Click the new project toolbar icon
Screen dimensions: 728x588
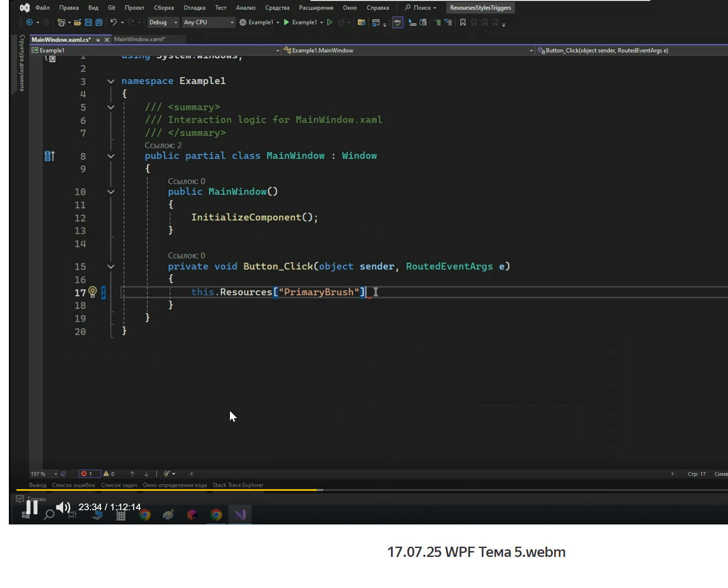tap(61, 22)
